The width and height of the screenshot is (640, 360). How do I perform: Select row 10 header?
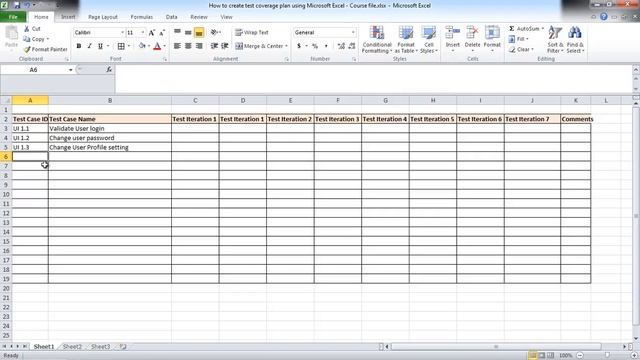pyautogui.click(x=6, y=194)
